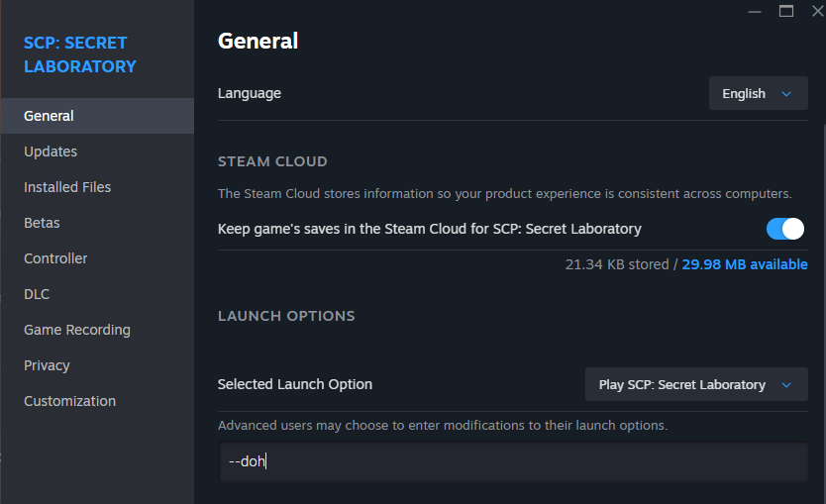Select the Betas sidebar item
This screenshot has height=504, width=826.
42,223
